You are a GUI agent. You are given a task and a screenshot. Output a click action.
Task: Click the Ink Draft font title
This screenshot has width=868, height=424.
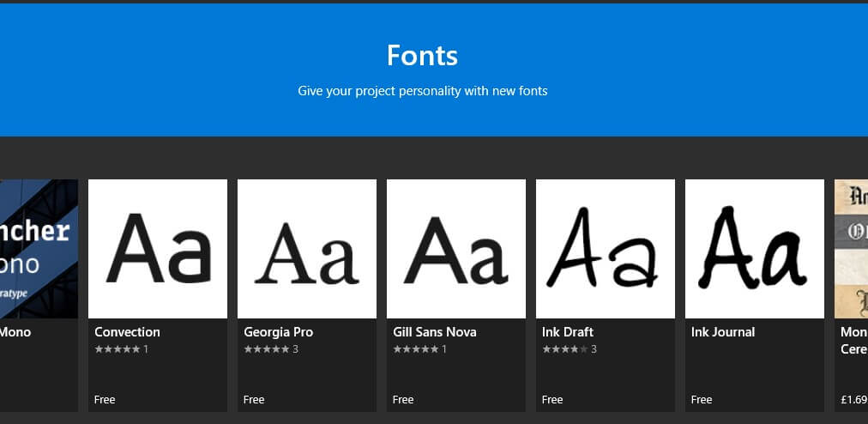click(568, 332)
